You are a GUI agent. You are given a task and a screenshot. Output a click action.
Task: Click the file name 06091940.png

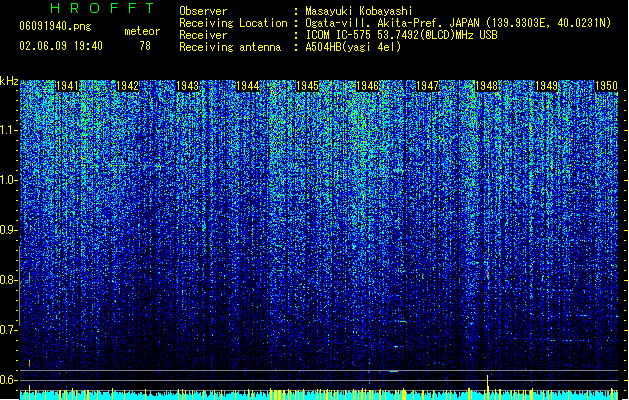click(55, 26)
